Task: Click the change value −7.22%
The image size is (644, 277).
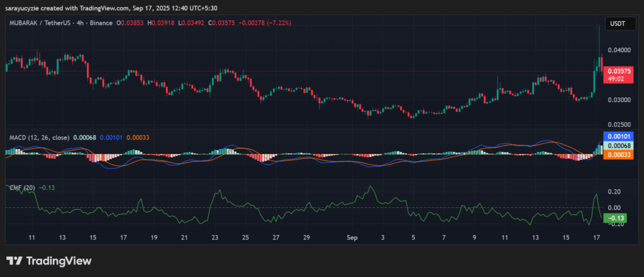Action: (279, 23)
